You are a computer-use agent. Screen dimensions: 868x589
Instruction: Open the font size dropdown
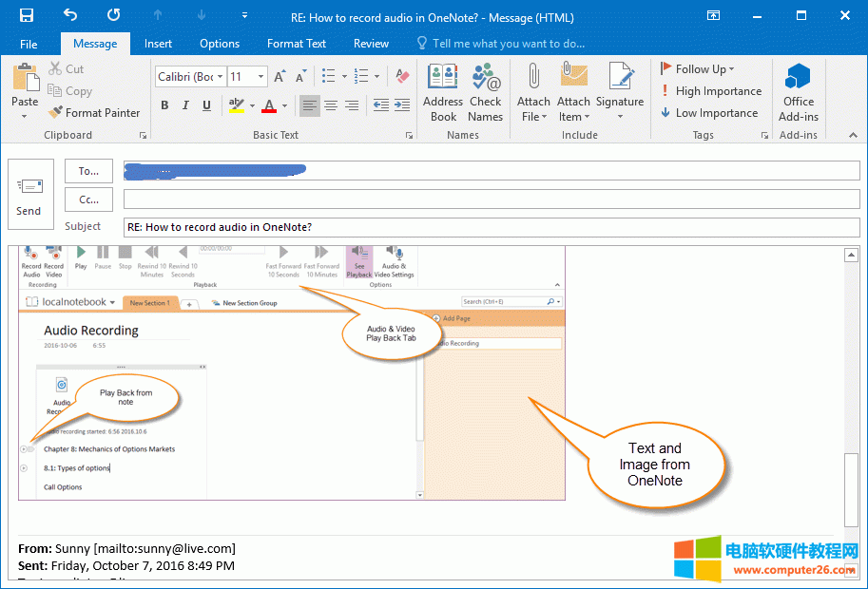pyautogui.click(x=260, y=77)
